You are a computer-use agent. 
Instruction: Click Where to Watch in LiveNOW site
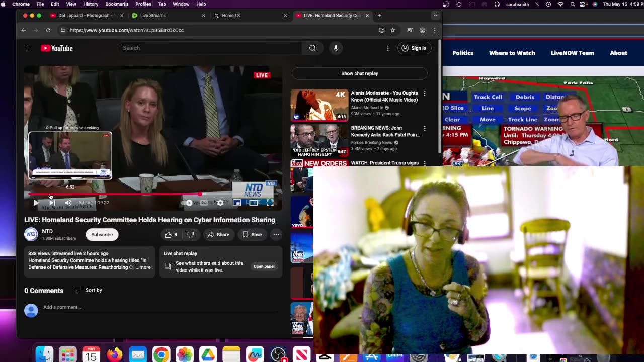click(x=512, y=53)
